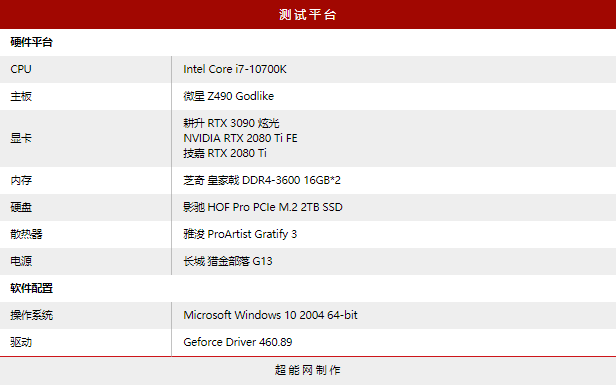This screenshot has height=388, width=616.
Task: Click the 操作系统 row label
Action: tap(31, 315)
